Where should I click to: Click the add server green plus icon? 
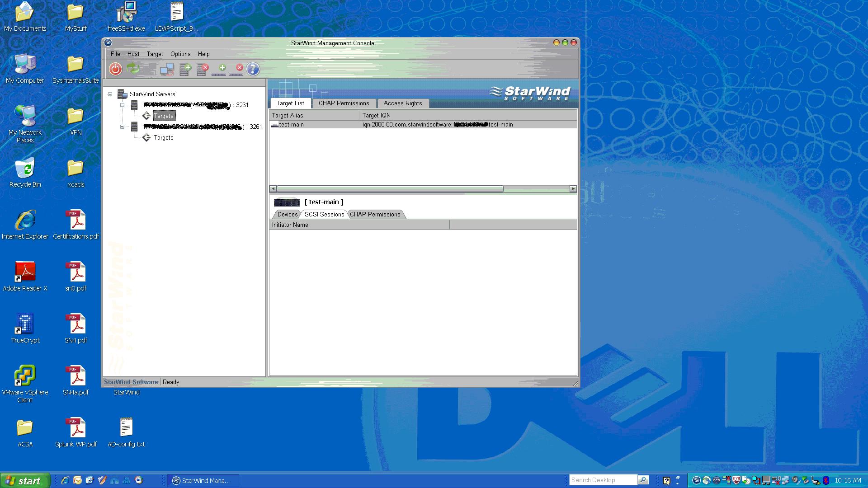pyautogui.click(x=185, y=69)
